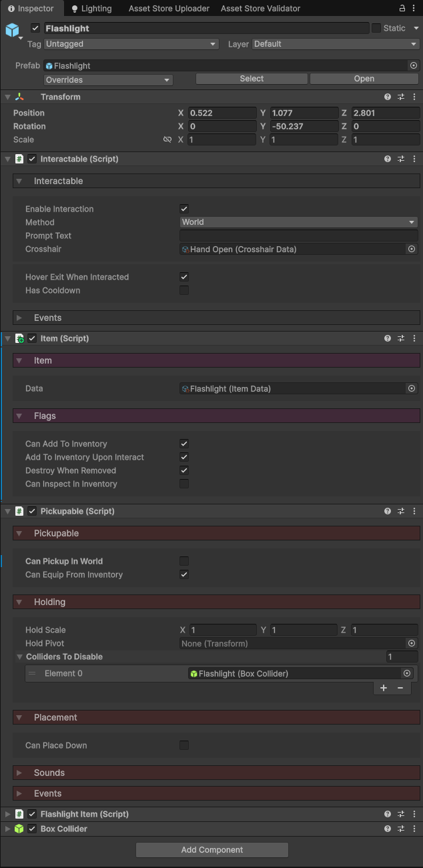
Task: Expand the Flashlight Item (Script) component
Action: [7, 814]
